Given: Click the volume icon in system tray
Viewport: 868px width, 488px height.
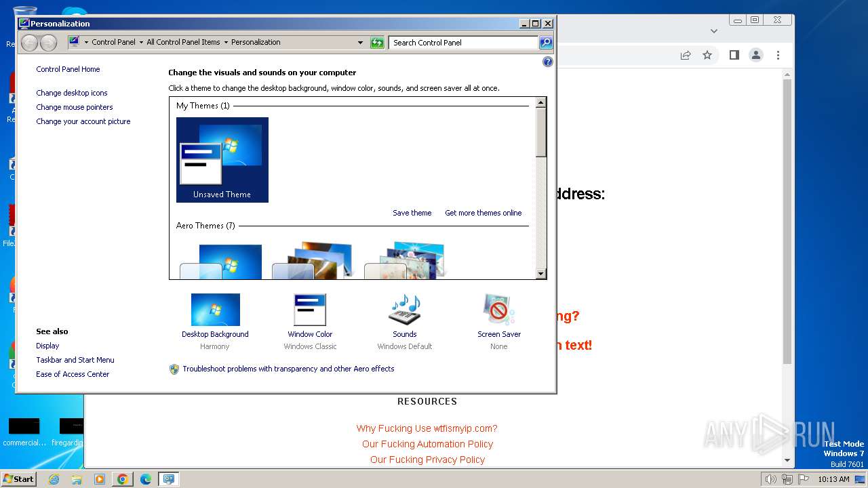Looking at the screenshot, I should (x=770, y=479).
